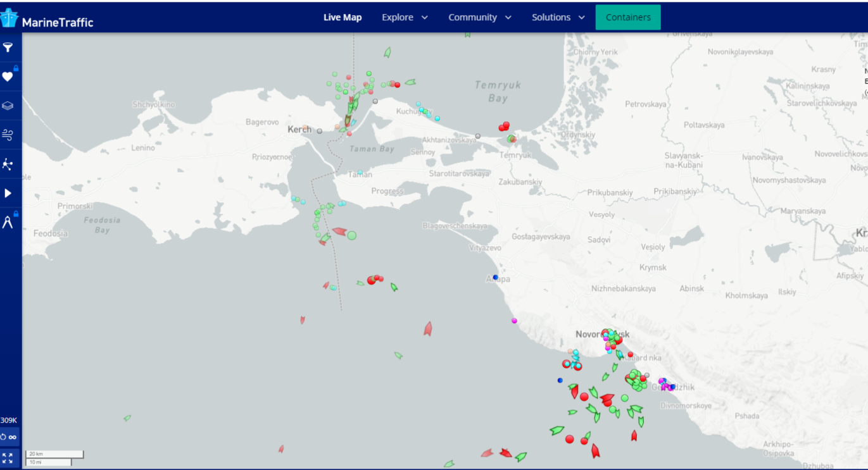Open My Fleets heart icon
The width and height of the screenshot is (868, 470).
tap(8, 77)
